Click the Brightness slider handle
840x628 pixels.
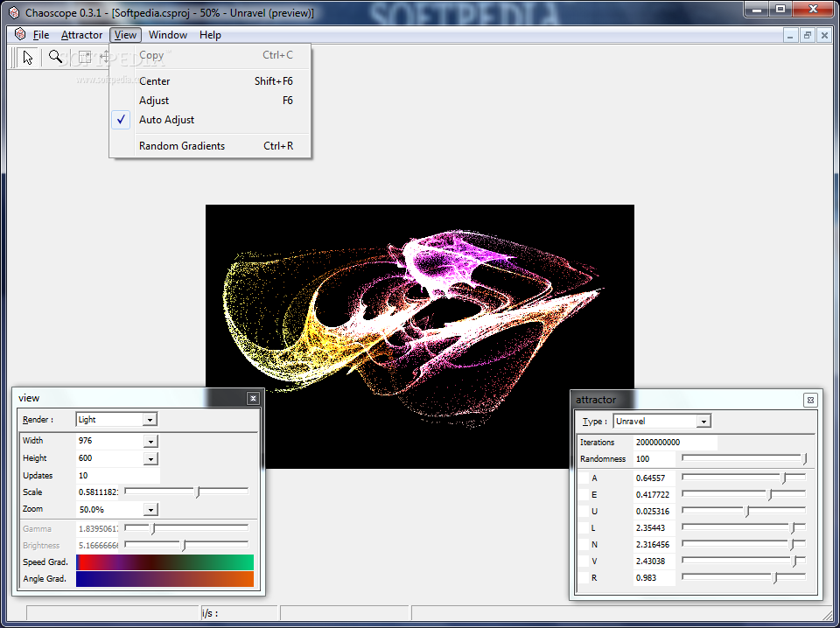184,546
